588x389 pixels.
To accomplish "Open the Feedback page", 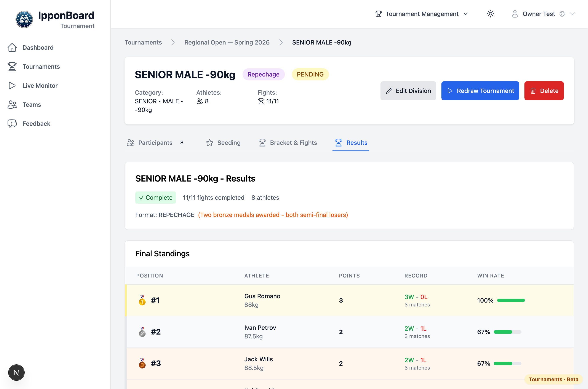I will 36,124.
